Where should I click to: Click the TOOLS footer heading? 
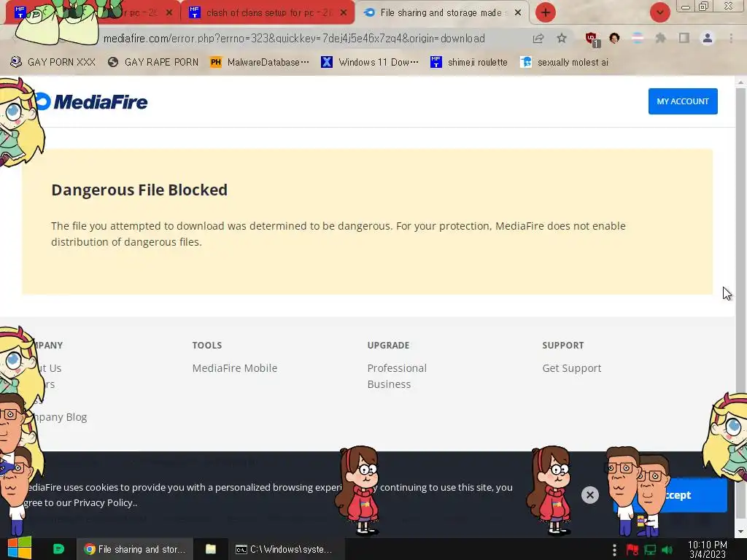(206, 345)
